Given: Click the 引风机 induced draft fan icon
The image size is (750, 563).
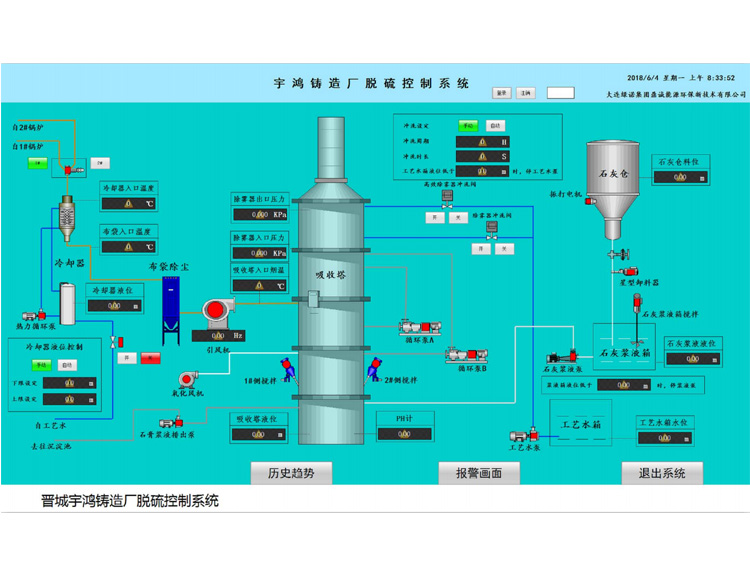Looking at the screenshot, I should pyautogui.click(x=218, y=312).
